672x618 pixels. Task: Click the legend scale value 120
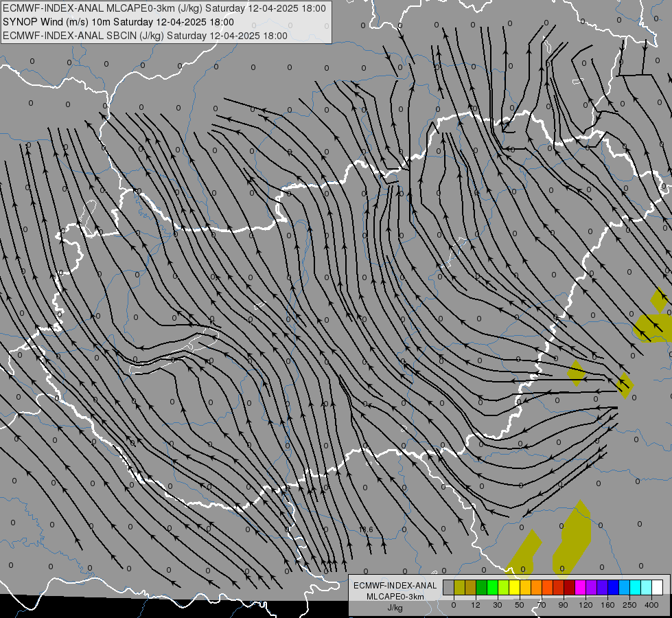click(586, 605)
